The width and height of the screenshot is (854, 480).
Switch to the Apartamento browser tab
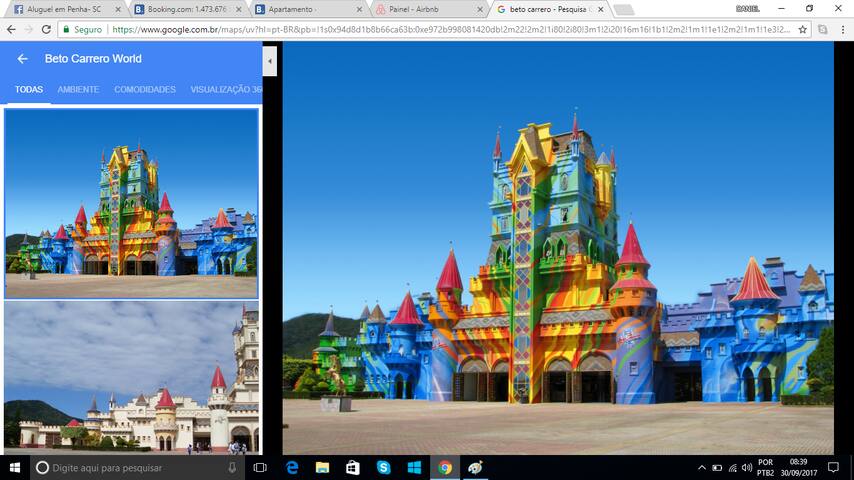click(x=309, y=9)
